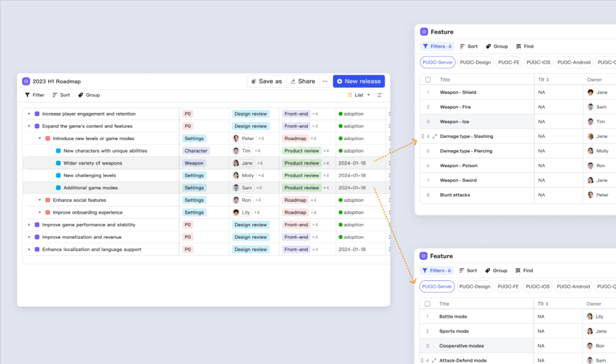Image resolution: width=616 pixels, height=364 pixels.
Task: Click the New release button
Action: coord(359,81)
